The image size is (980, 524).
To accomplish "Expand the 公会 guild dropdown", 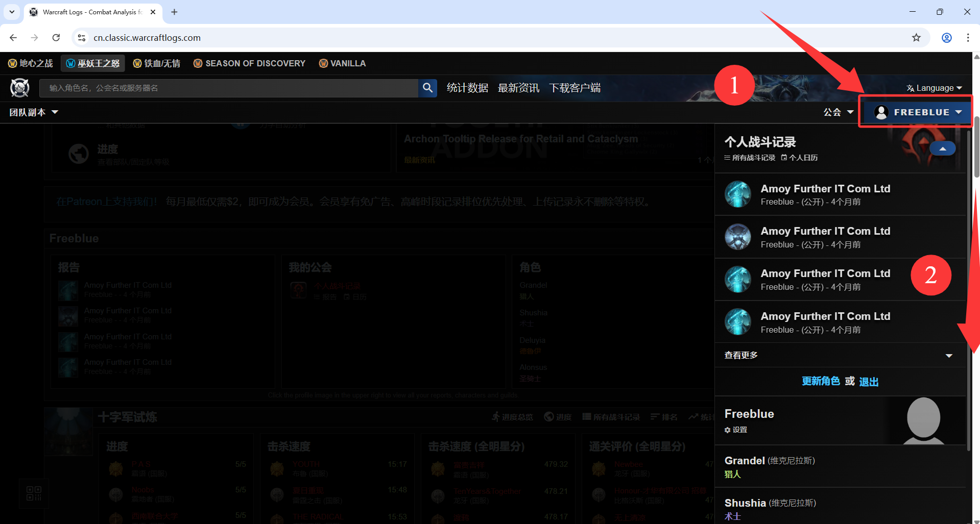I will click(839, 112).
